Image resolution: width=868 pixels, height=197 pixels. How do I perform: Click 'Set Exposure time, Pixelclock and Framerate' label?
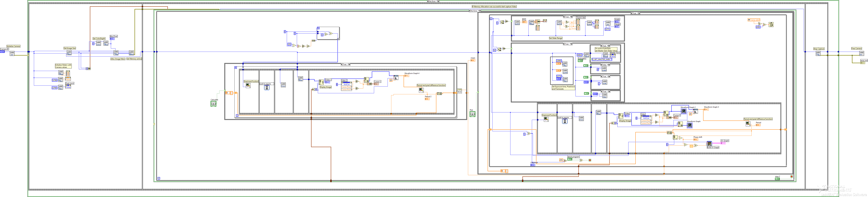click(x=563, y=88)
